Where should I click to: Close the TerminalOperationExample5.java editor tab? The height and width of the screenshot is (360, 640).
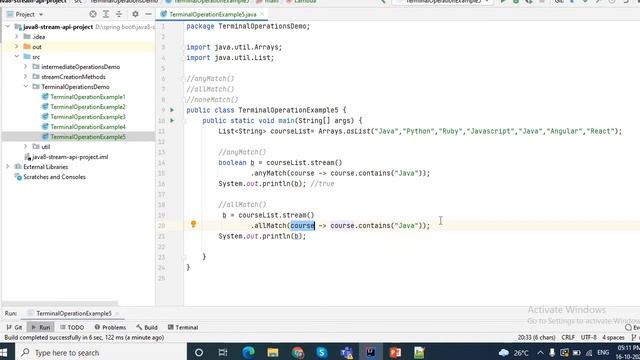[262, 14]
